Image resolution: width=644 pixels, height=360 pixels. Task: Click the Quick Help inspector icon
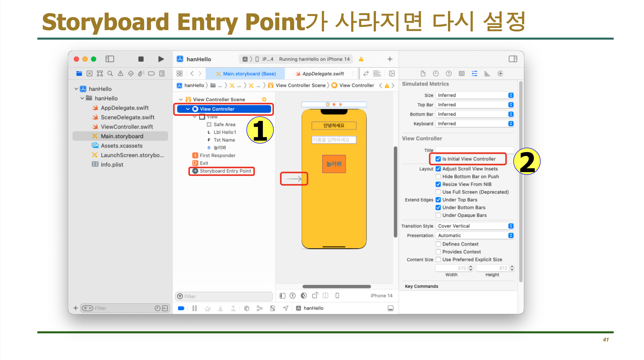(x=449, y=73)
